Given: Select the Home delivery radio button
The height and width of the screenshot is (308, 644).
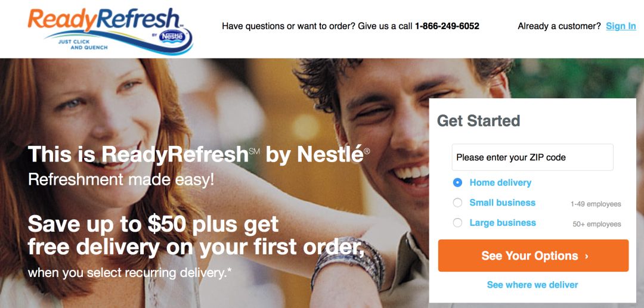Looking at the screenshot, I should click(x=457, y=182).
